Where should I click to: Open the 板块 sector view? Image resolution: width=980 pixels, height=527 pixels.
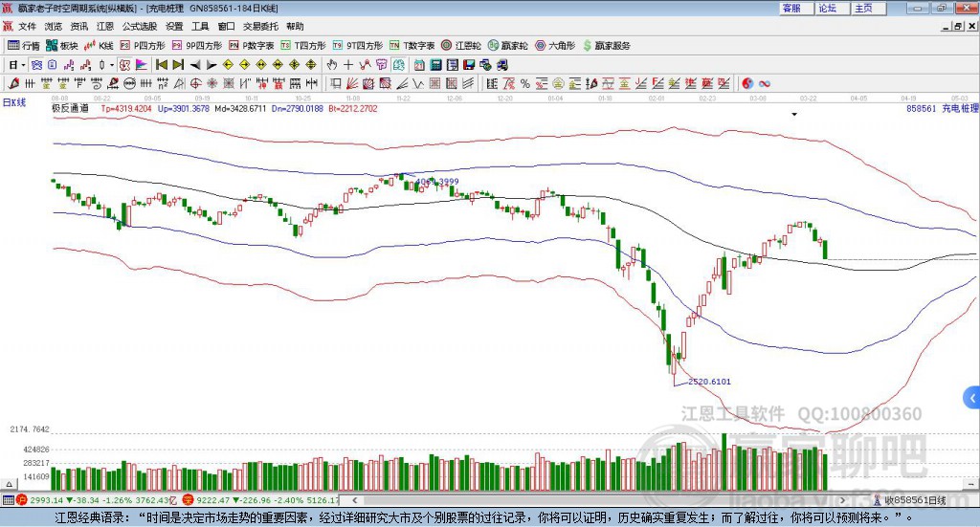62,45
